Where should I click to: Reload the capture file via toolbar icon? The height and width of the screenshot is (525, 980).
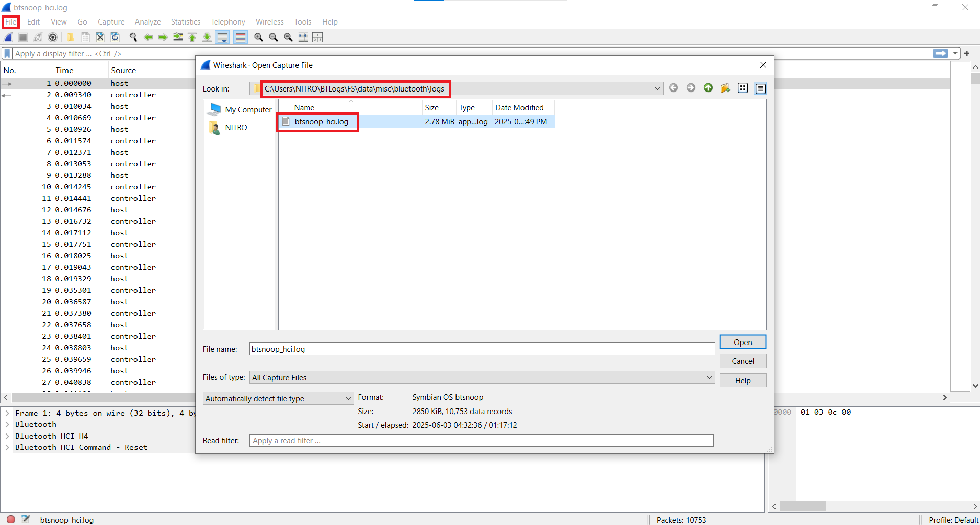[115, 37]
